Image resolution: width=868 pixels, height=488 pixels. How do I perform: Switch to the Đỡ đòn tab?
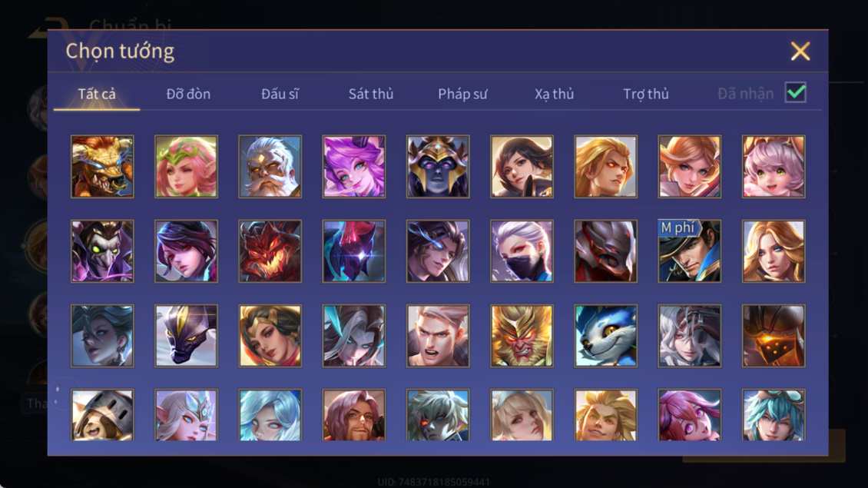[x=188, y=95]
